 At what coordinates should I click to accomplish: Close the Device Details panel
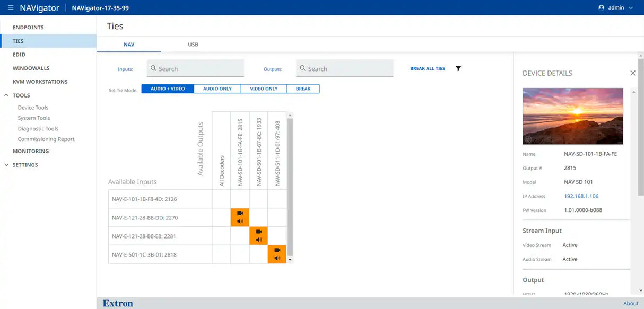tap(633, 73)
